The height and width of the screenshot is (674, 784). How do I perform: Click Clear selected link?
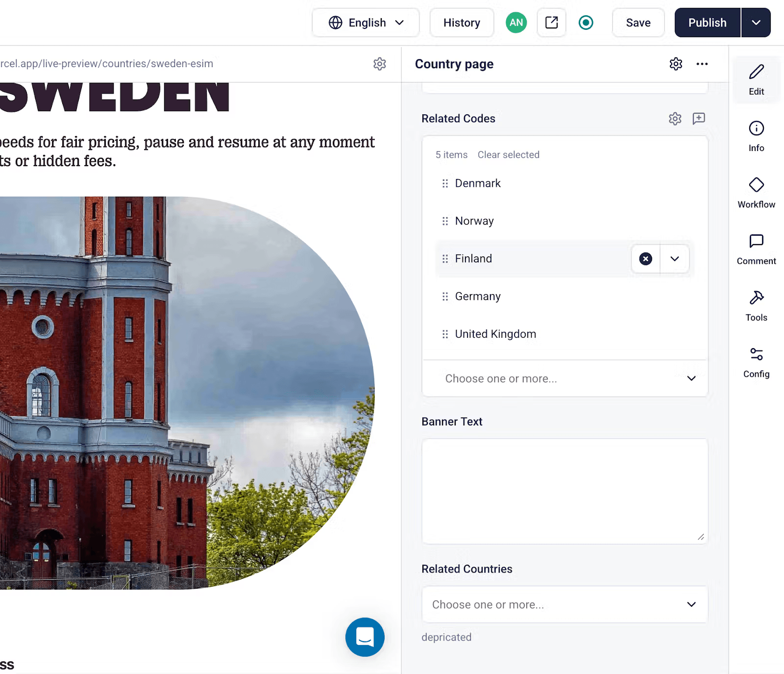508,155
